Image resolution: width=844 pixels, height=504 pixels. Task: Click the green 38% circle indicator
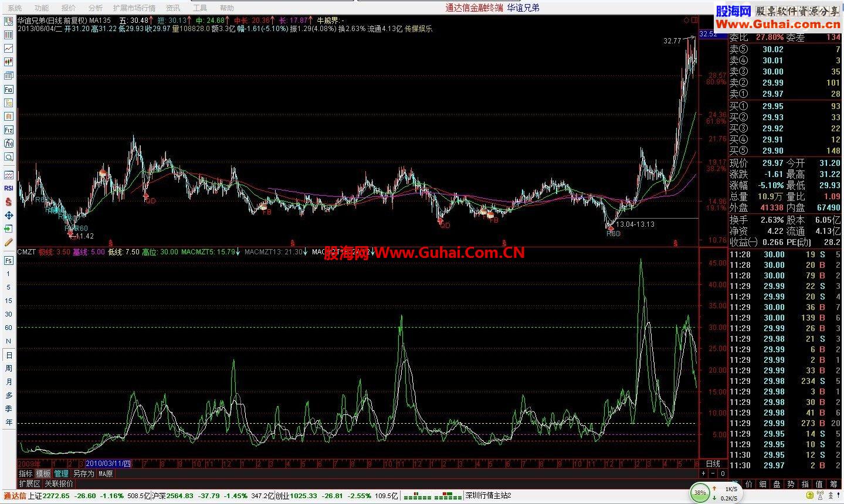tap(700, 493)
